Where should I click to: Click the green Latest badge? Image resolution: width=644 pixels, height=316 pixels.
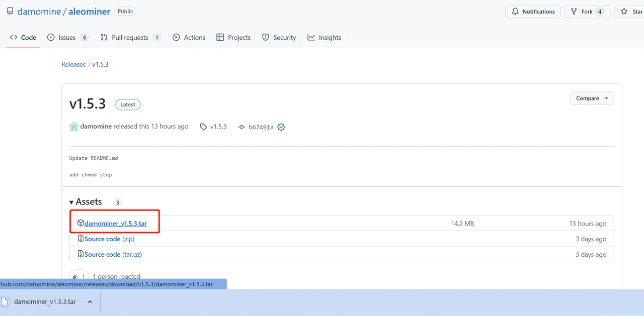(x=128, y=104)
